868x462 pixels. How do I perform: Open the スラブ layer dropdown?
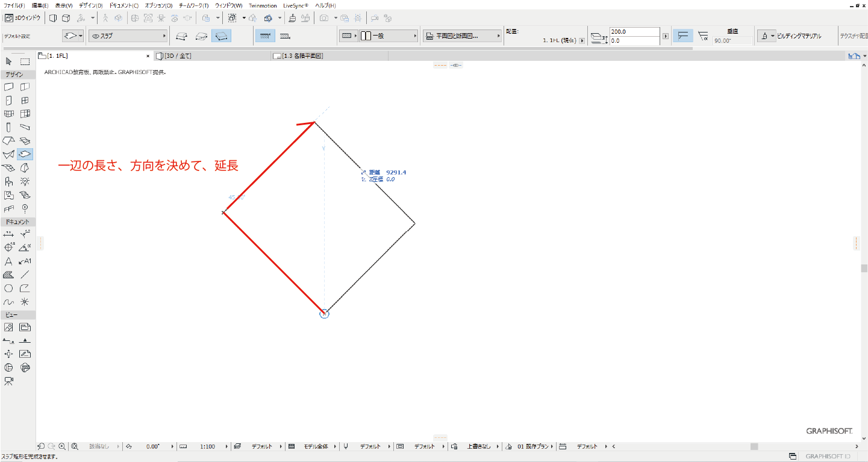[x=127, y=36]
